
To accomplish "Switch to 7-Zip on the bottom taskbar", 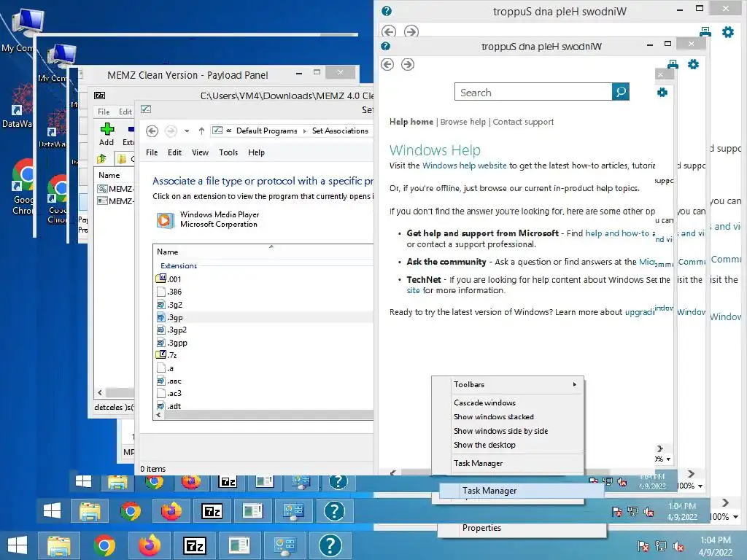I will [194, 545].
